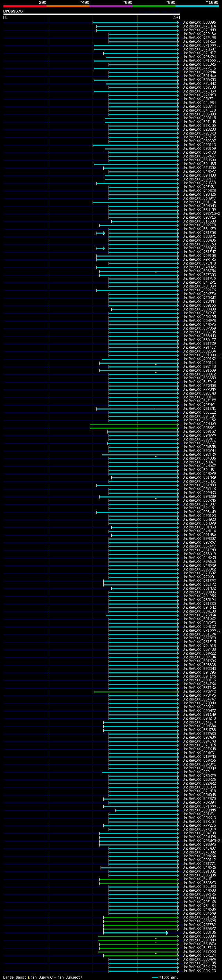Screen dimensions: 222x980
Task: Open hit UniRef100_A7LHI4
Action: tap(199, 26)
